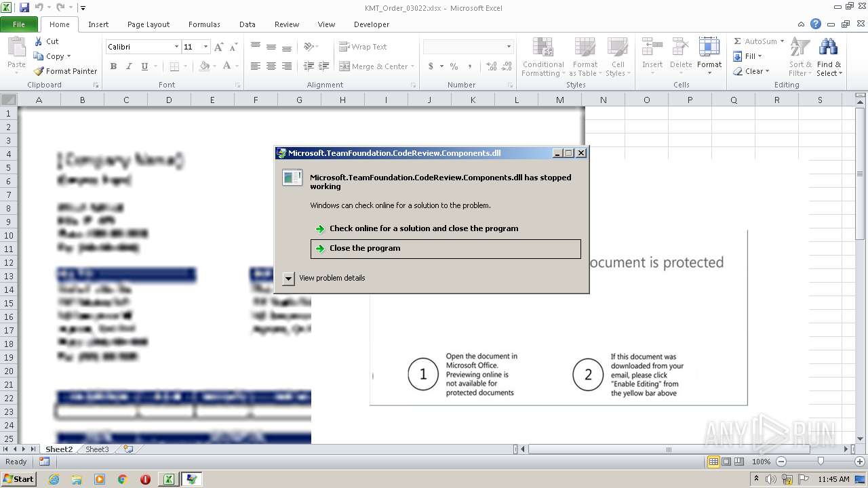Switch to the Developer tab

(372, 24)
